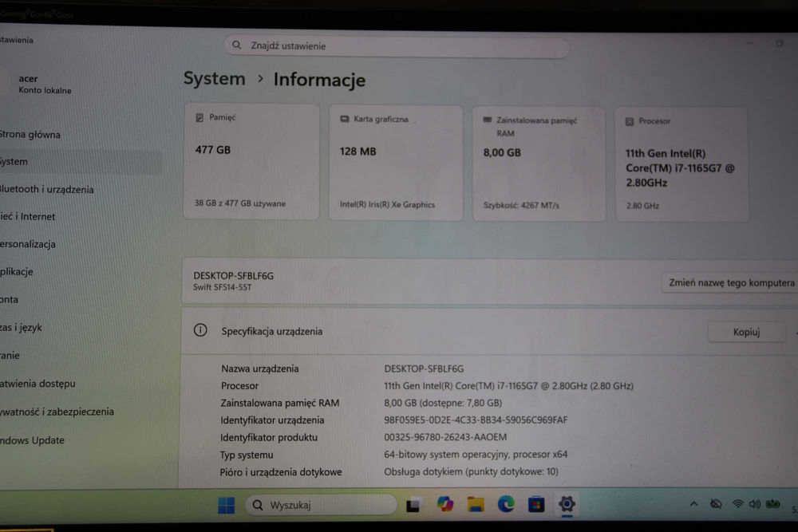Image resolution: width=798 pixels, height=532 pixels.
Task: Launch Microsoft Edge from the taskbar
Action: click(506, 504)
